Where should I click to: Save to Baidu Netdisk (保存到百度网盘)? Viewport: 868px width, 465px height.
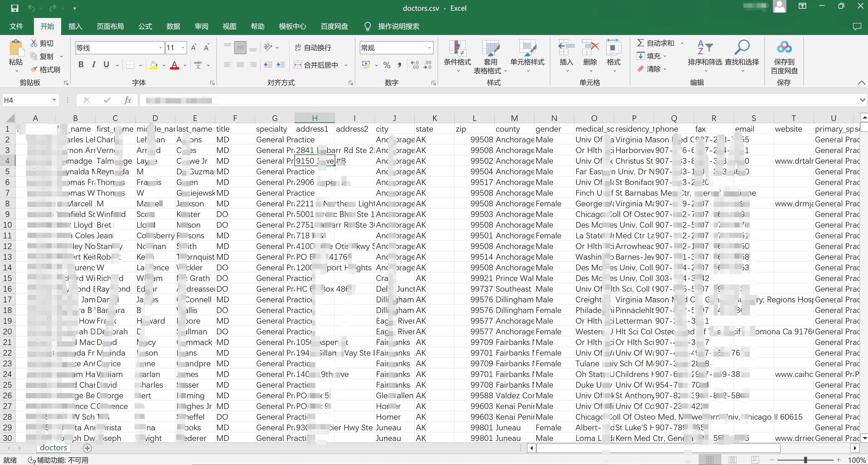pos(784,57)
